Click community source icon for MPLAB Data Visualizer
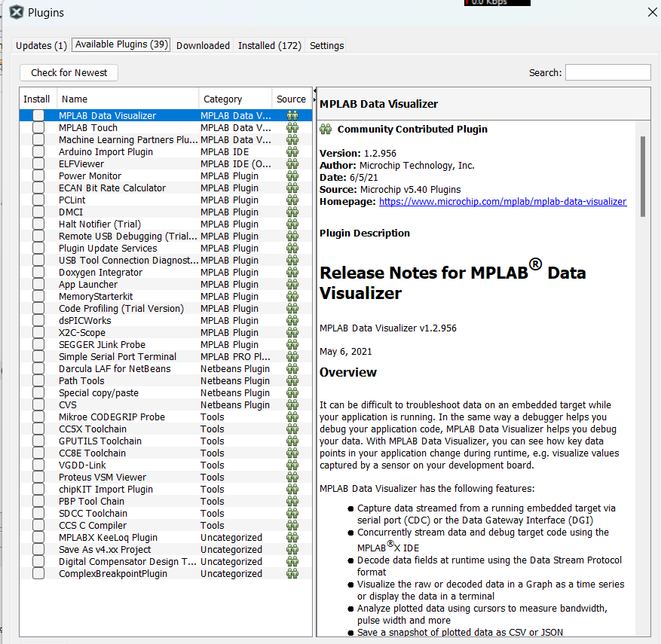The height and width of the screenshot is (644, 661). pos(292,116)
